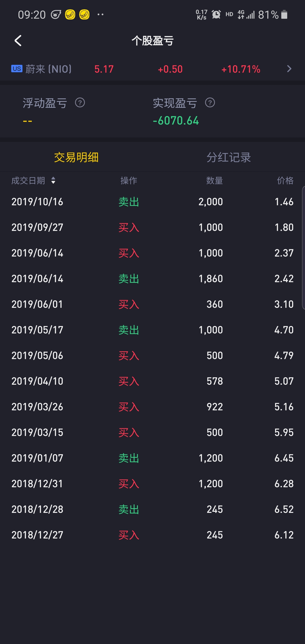Tap the alarm clock status icon
The image size is (305, 644).
tap(216, 14)
